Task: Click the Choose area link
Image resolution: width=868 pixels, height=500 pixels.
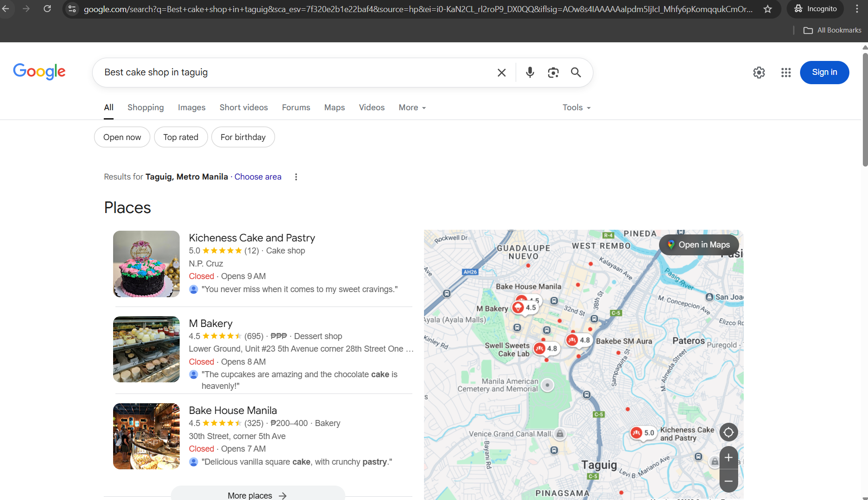Action: [x=258, y=177]
